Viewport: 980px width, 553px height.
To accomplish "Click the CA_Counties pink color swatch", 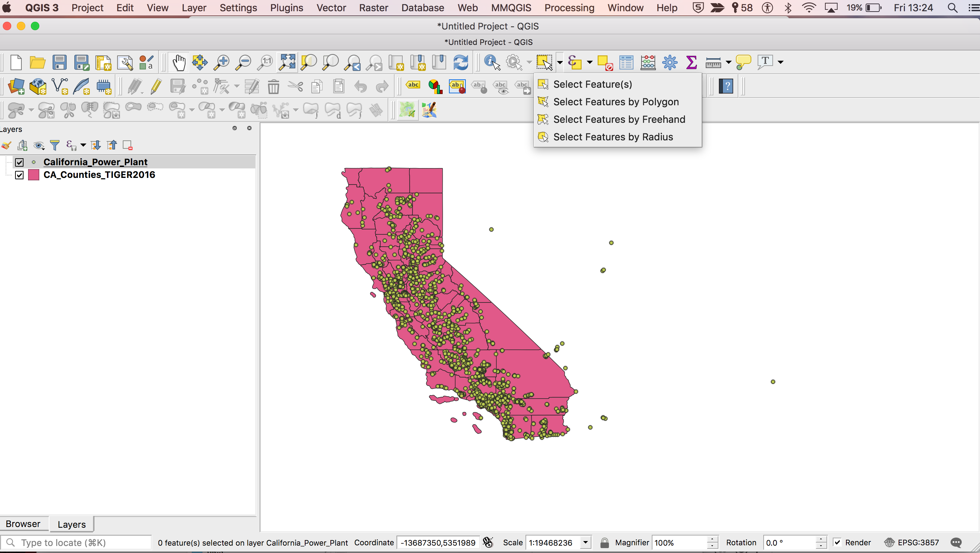I will click(x=34, y=175).
